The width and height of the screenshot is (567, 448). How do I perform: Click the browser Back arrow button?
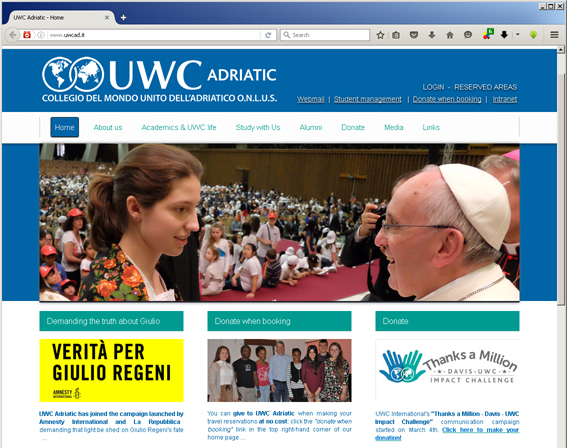tap(13, 35)
